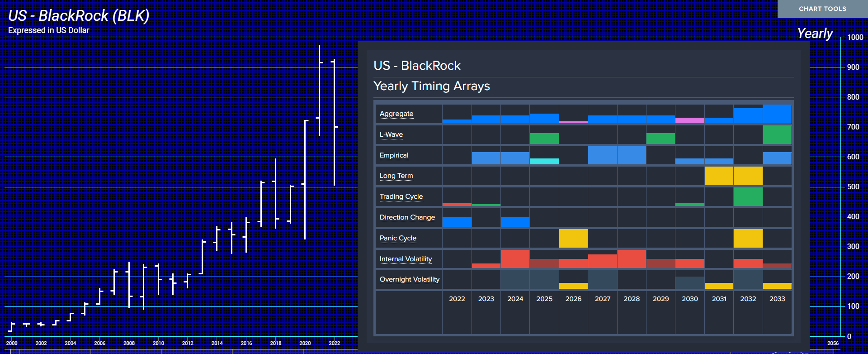Select the red Internal Volatility bar for 2028
This screenshot has width=868, height=354.
(x=632, y=259)
